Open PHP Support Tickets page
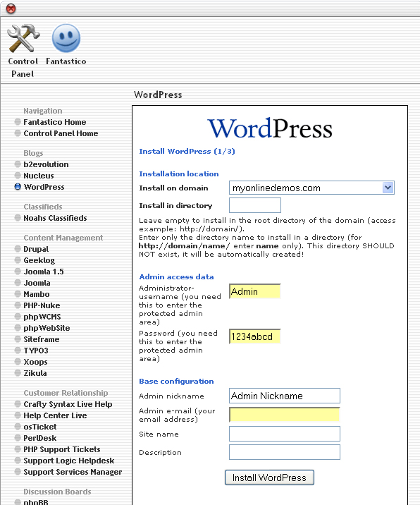 click(x=62, y=449)
